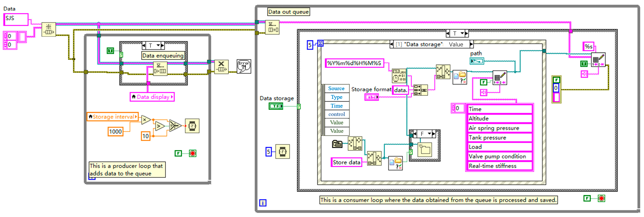Show next case of the Create Folder case structure
Viewport: 644px width, 217px height.
pyautogui.click(x=434, y=134)
